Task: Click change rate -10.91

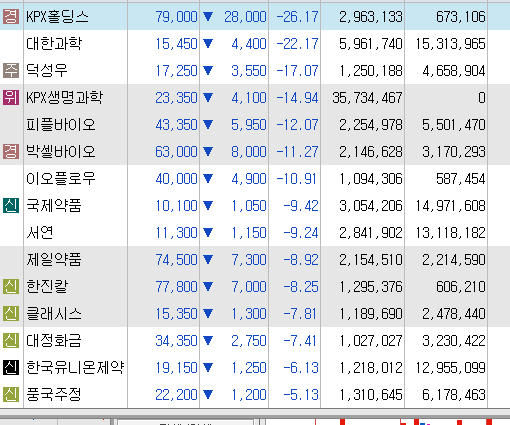Action: 297,179
